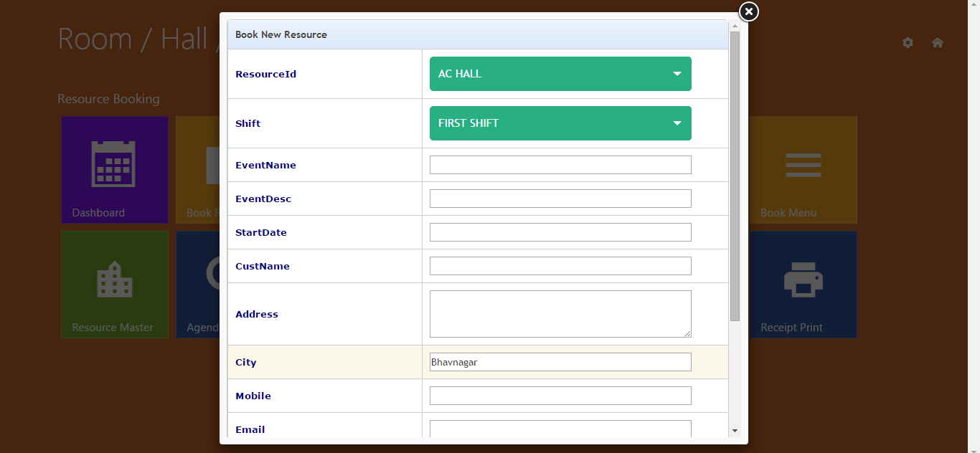
Task: Focus the EventDesc input box
Action: (560, 199)
